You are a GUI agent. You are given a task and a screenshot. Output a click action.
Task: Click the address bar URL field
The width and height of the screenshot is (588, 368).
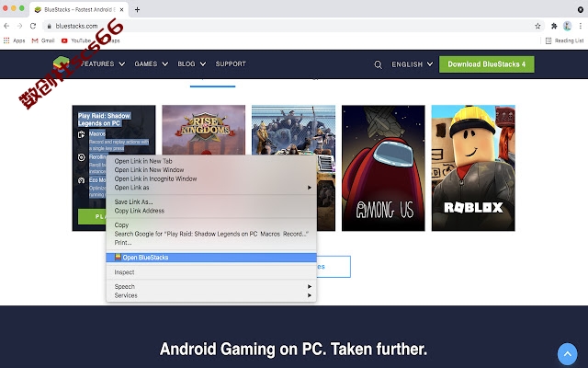(x=292, y=26)
